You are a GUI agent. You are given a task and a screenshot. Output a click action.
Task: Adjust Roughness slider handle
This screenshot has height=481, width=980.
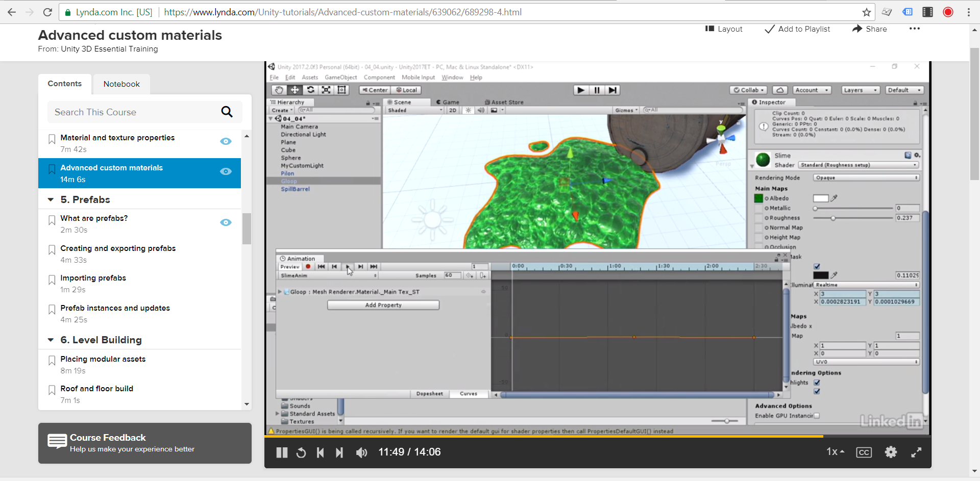click(x=833, y=218)
